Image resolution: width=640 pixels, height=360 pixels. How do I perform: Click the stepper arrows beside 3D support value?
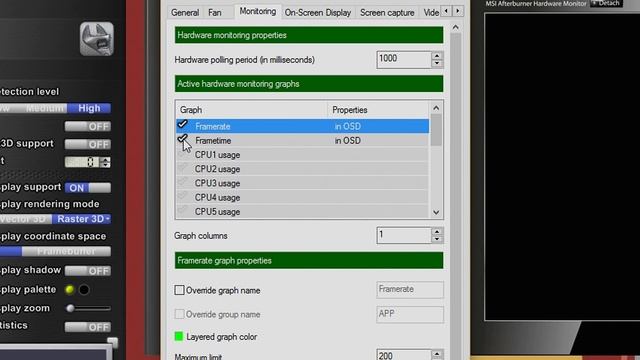[x=106, y=162]
